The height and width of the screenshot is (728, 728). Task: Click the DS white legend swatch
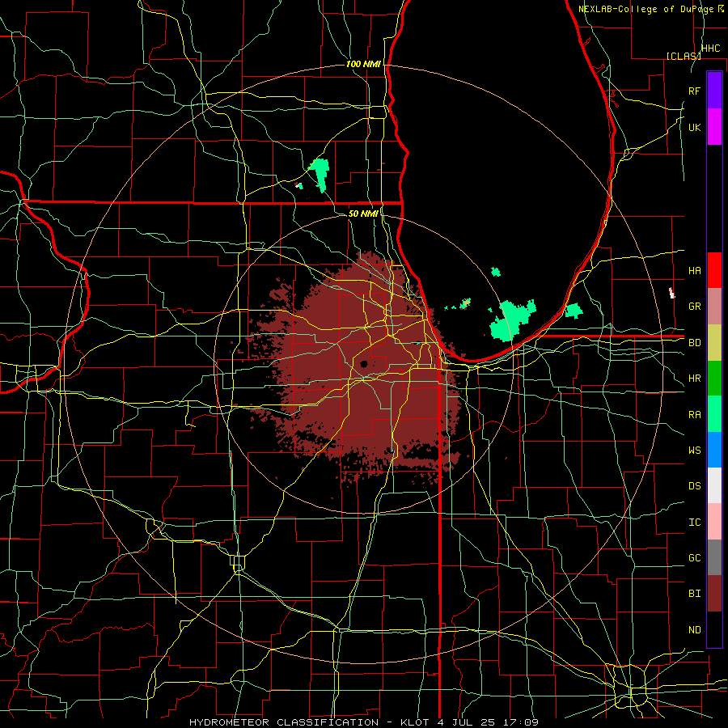pyautogui.click(x=714, y=485)
